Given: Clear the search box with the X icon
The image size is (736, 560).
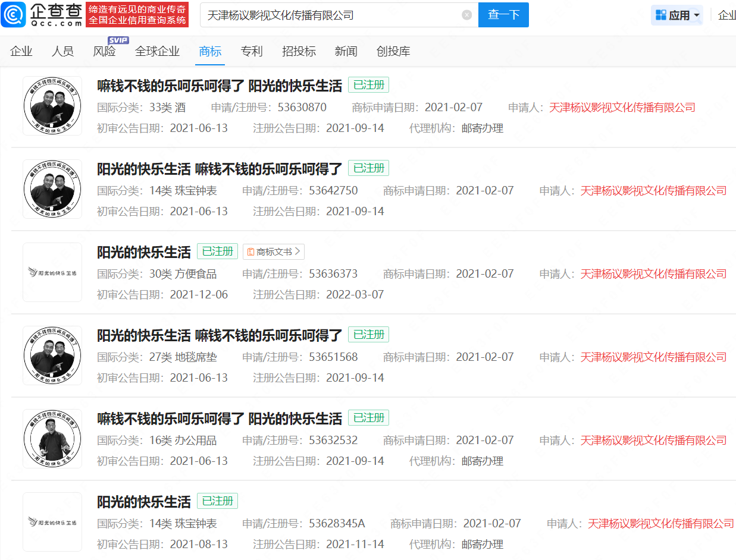Looking at the screenshot, I should click(467, 15).
